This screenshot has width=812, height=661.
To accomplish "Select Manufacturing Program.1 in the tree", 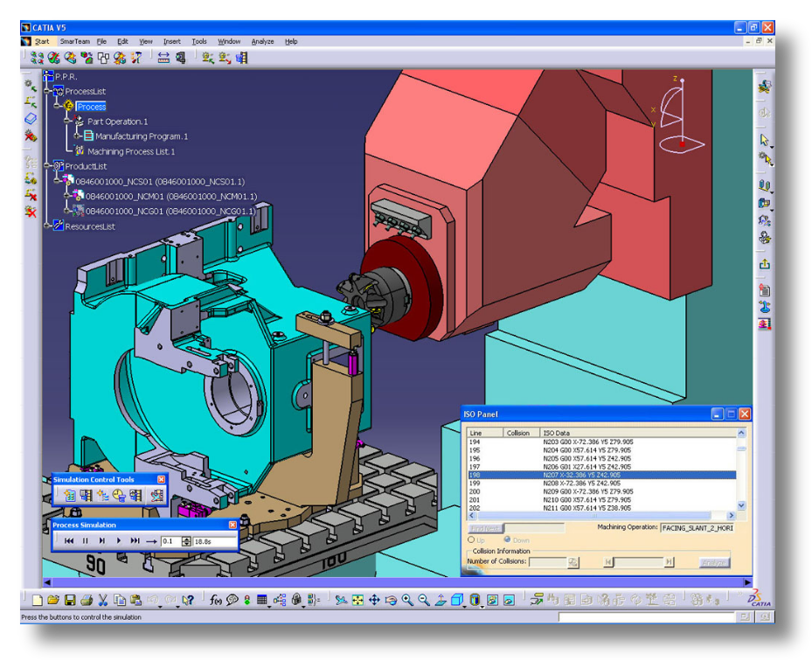I will tap(141, 136).
